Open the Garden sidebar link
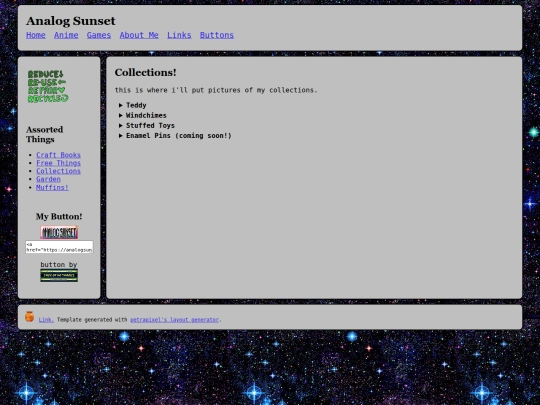Screen dimensions: 540x405 pos(48,179)
